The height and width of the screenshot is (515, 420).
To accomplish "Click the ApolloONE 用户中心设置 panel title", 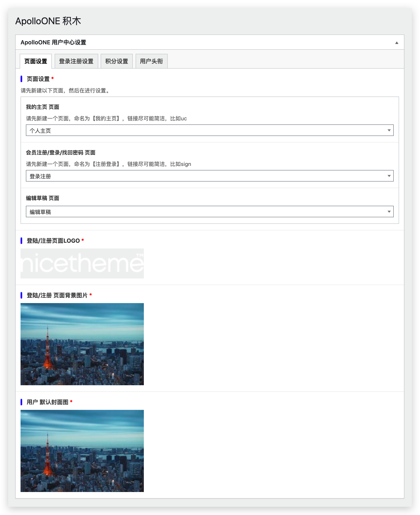I will click(53, 43).
